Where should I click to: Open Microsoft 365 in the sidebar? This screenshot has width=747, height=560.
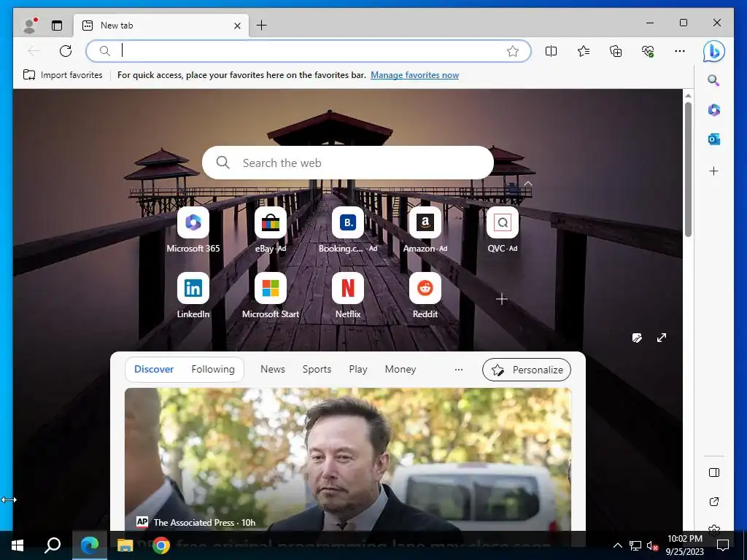click(x=713, y=110)
